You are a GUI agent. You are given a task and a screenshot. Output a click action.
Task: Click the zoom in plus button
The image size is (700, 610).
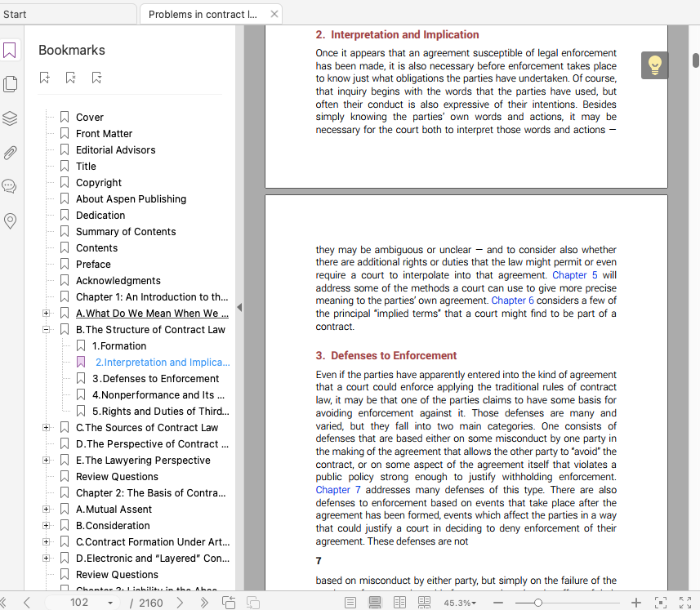point(635,603)
